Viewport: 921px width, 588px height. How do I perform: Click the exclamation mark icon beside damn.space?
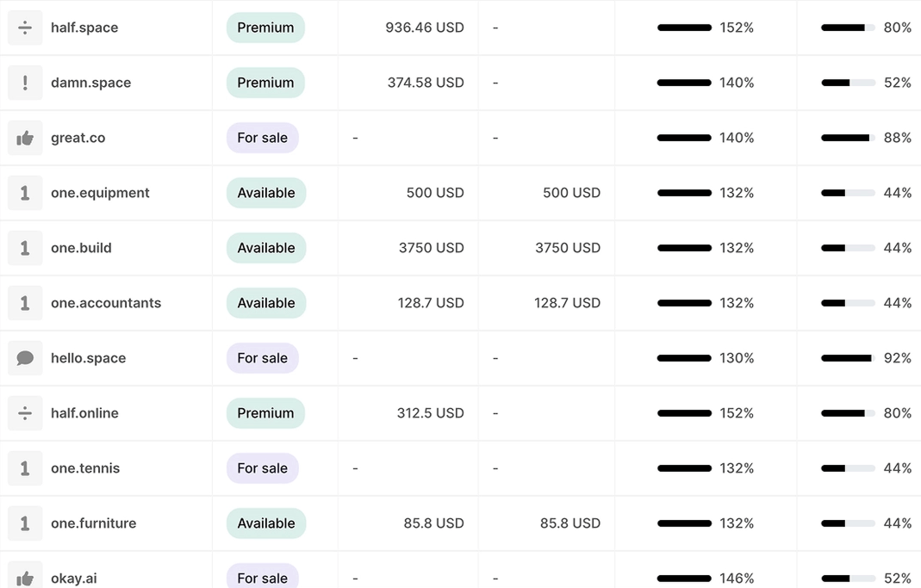tap(25, 83)
